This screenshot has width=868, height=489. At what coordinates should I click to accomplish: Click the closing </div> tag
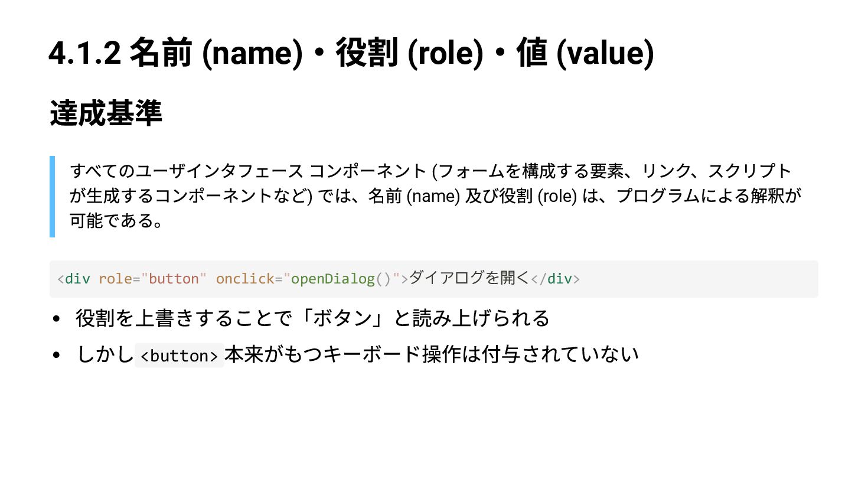click(x=555, y=279)
